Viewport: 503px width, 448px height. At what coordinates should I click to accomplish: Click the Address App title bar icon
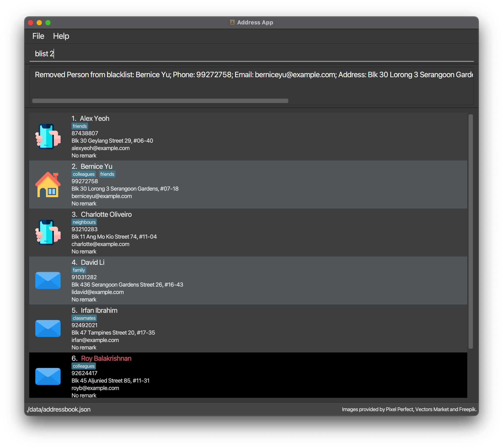pyautogui.click(x=232, y=22)
